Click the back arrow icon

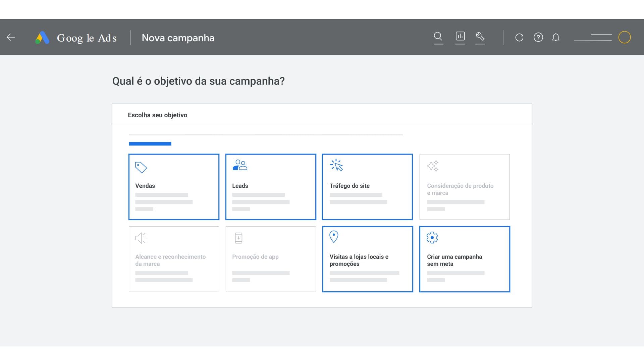coord(11,37)
